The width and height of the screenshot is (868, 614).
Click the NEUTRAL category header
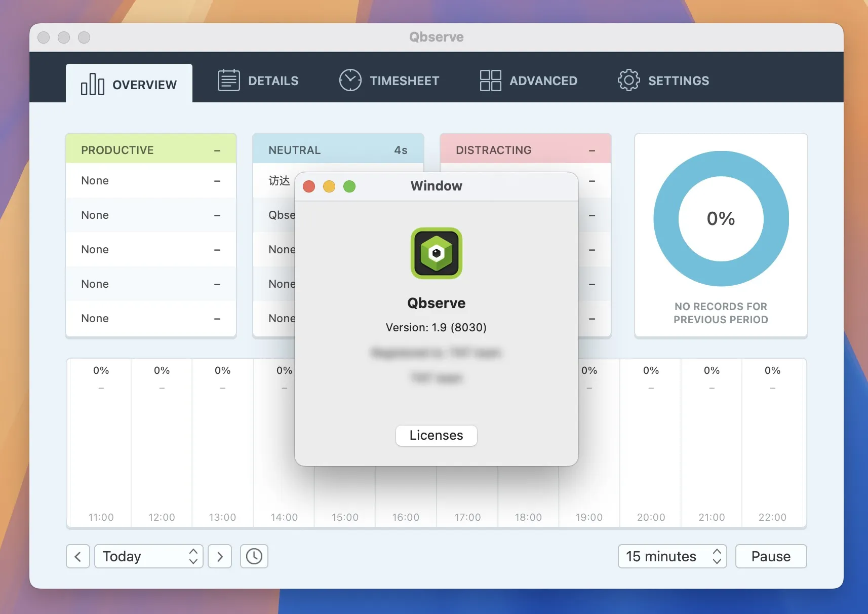[x=338, y=149]
